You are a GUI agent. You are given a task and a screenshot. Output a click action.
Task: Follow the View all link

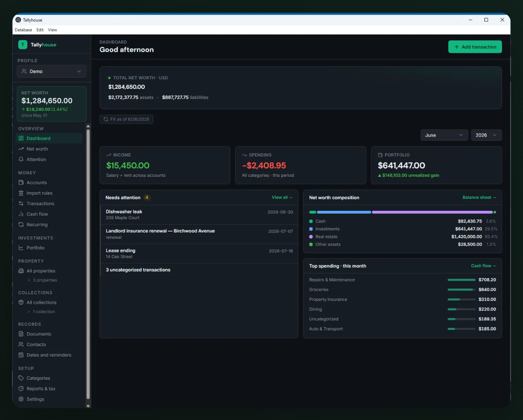pyautogui.click(x=282, y=198)
